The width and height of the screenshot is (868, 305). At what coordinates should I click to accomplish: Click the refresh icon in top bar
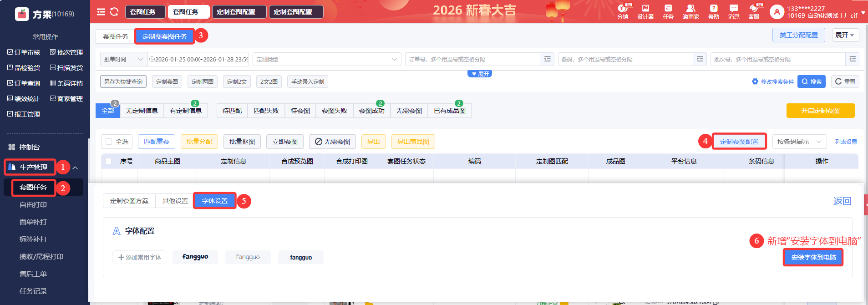(114, 12)
